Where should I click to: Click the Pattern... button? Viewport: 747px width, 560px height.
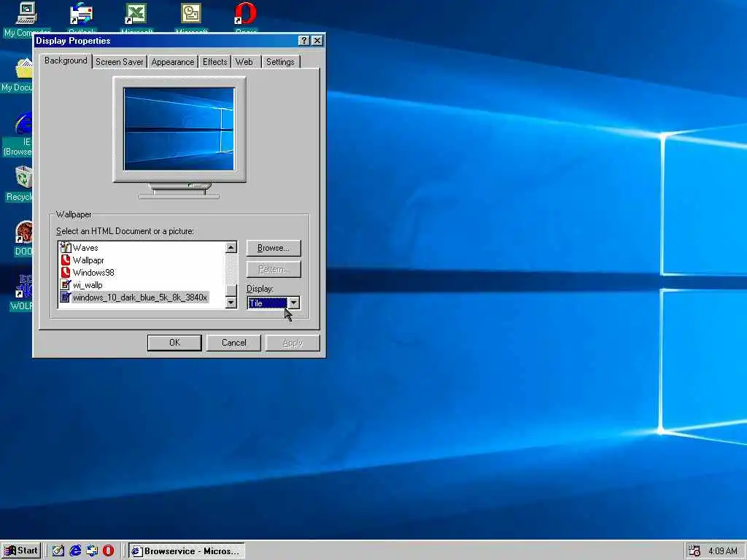pyautogui.click(x=274, y=269)
